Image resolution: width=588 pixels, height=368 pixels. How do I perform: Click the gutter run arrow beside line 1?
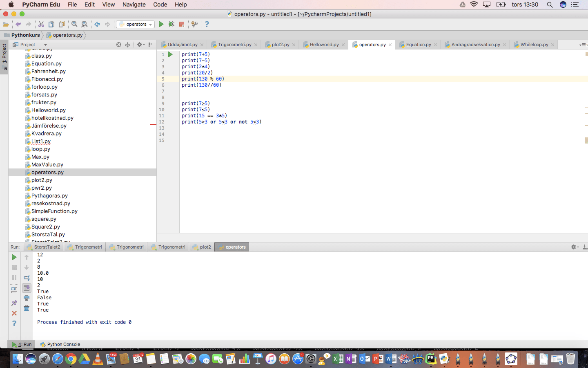point(171,54)
